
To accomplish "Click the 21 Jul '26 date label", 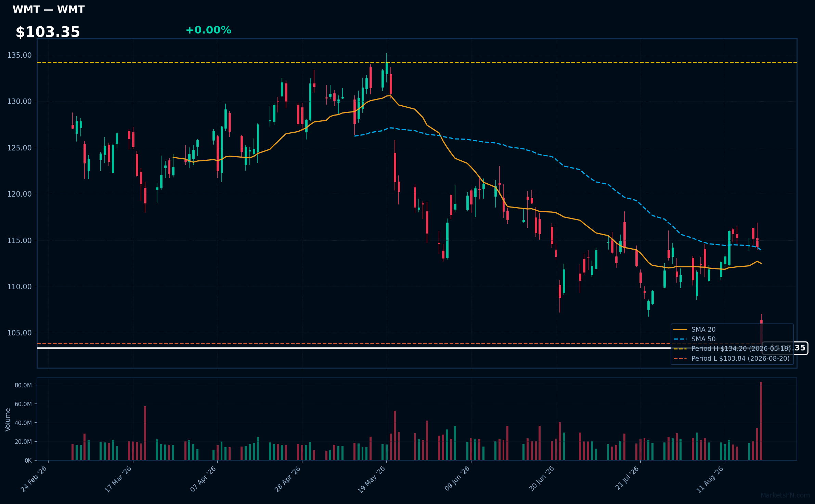I will coord(627,478).
